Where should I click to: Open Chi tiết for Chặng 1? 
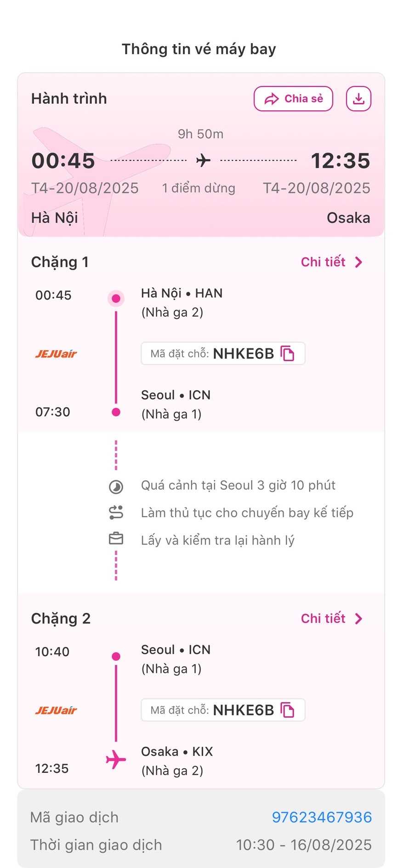[323, 262]
